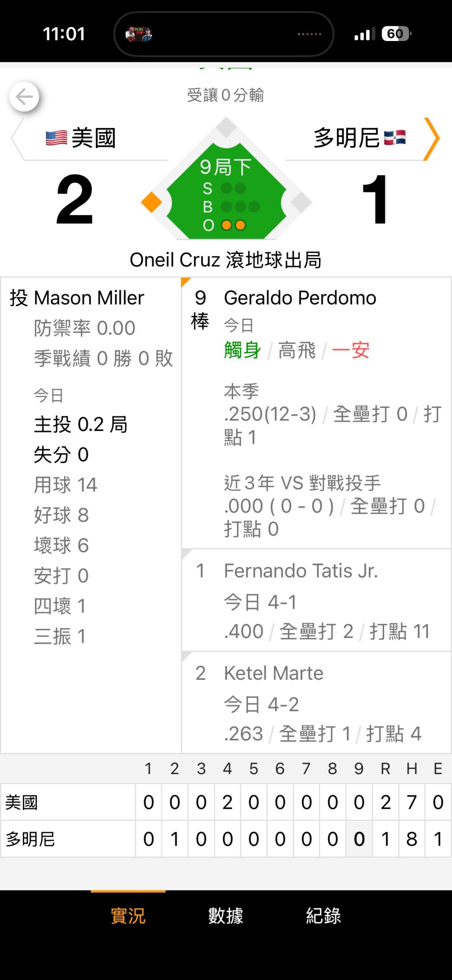Expand Fernando Tatis Jr. batter row
Viewport: 452px width, 980px height.
click(316, 600)
